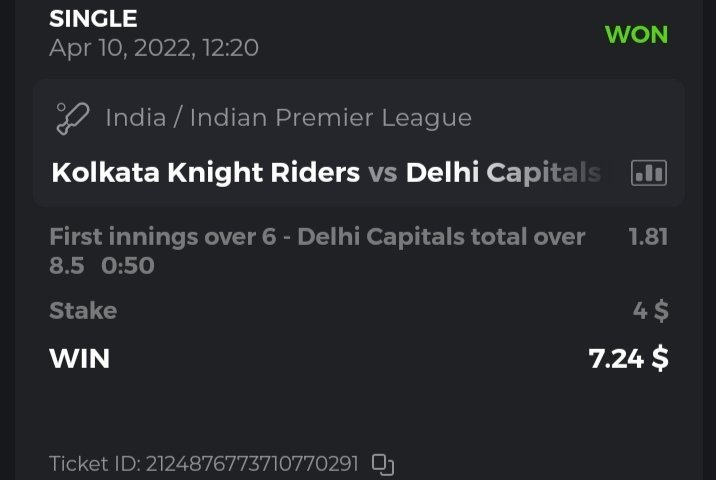Open India / Indian Premier League link
This screenshot has height=480, width=716.
[x=288, y=118]
